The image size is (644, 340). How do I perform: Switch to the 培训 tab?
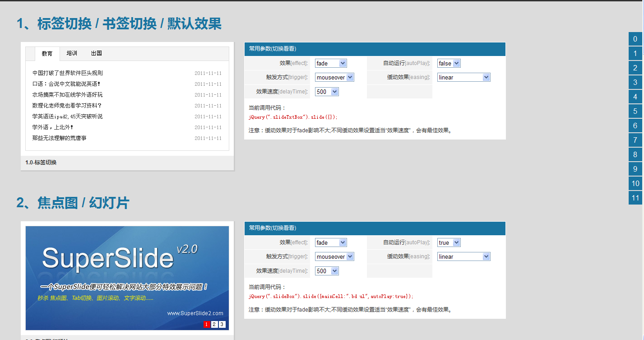72,53
